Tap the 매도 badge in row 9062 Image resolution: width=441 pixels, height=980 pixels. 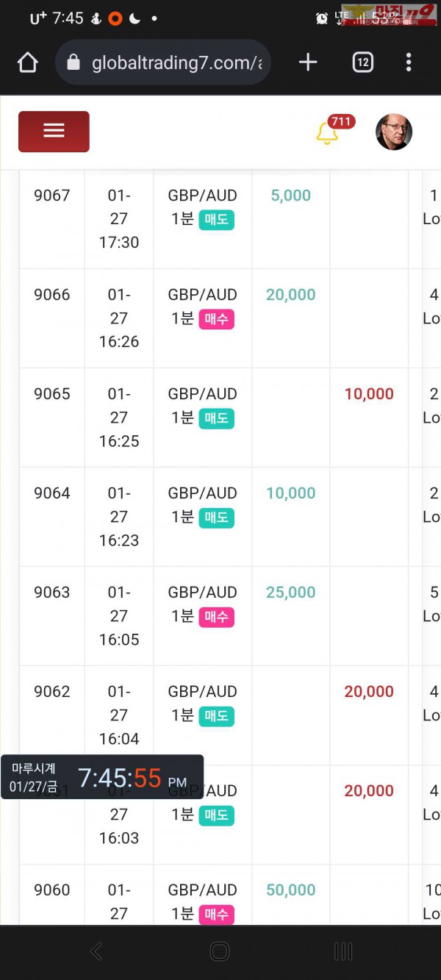tap(216, 716)
